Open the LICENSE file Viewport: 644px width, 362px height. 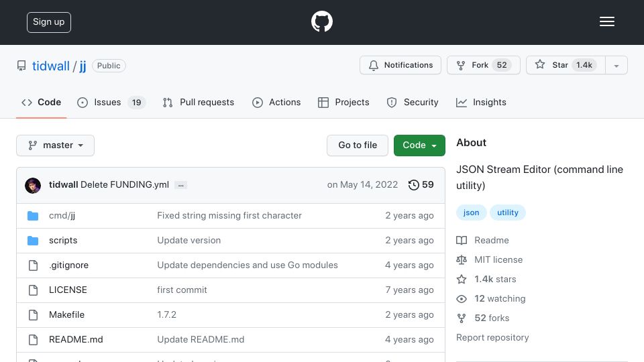tap(68, 290)
